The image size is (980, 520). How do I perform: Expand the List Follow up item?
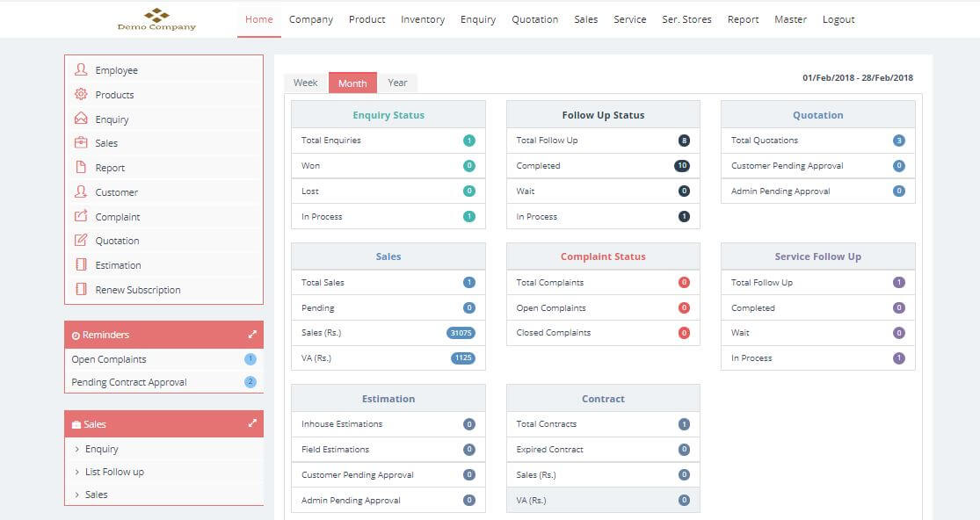pyautogui.click(x=113, y=472)
